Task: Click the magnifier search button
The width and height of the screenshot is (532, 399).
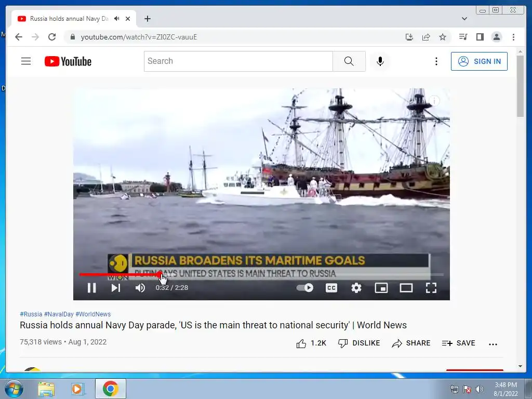Action: [349, 61]
